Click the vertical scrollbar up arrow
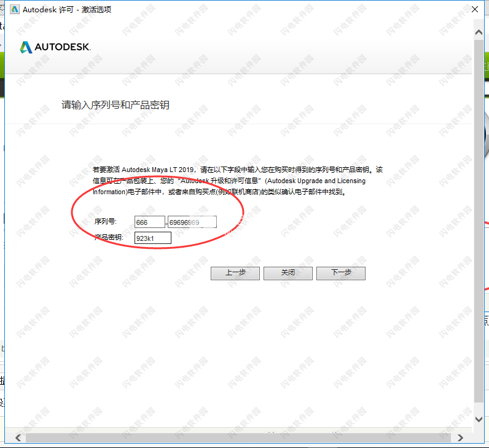Image resolution: width=489 pixels, height=448 pixels. pos(479,33)
